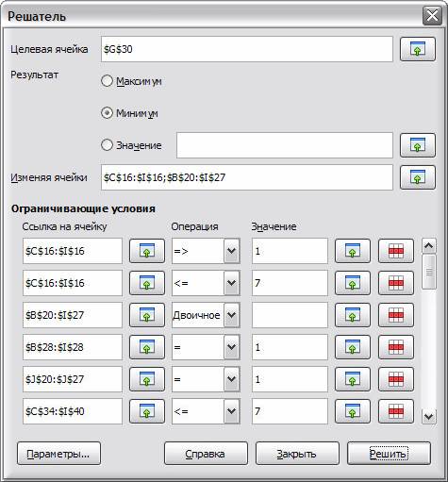Choose the Значение radio option

[107, 145]
